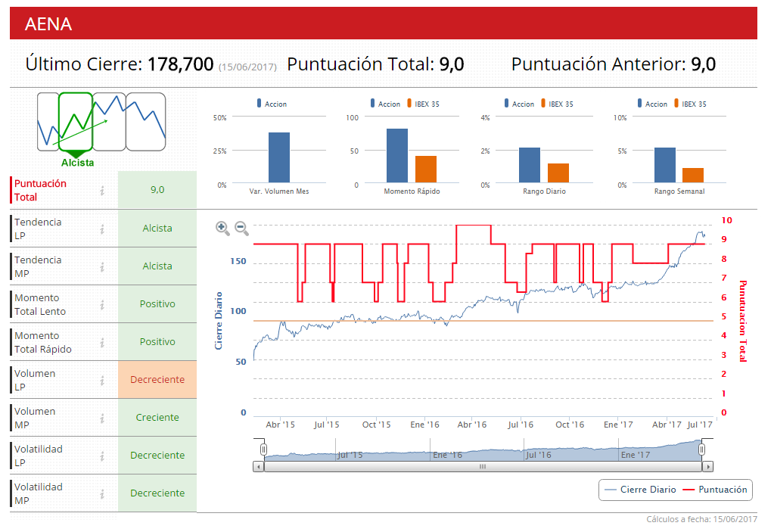774x532 pixels.
Task: Toggle IBEX 35 legend in Rango Diario chart
Action: 558,104
